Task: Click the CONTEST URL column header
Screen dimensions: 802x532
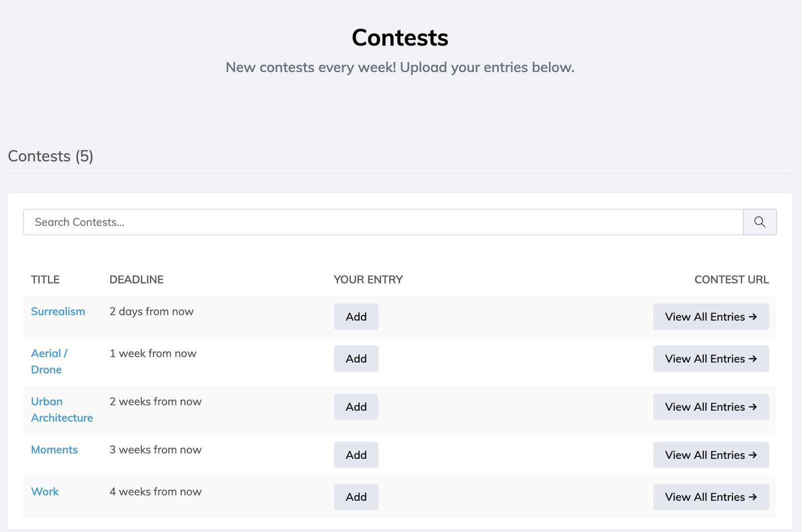Action: pos(731,280)
